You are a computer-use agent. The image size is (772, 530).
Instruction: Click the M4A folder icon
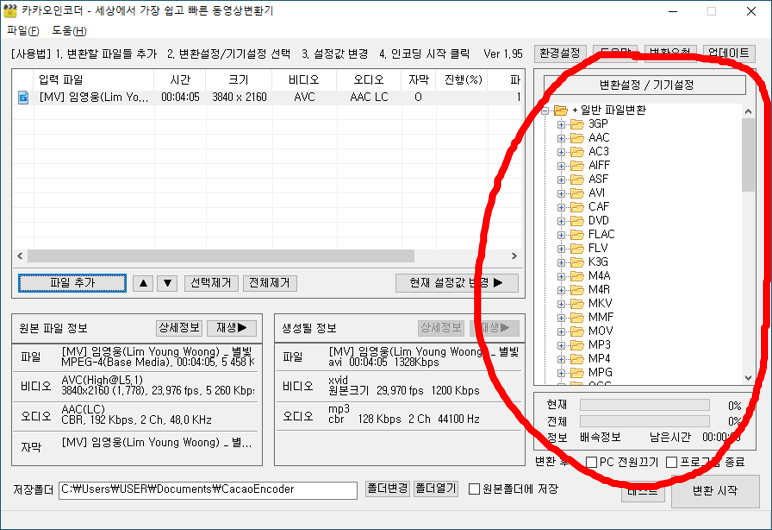[577, 276]
